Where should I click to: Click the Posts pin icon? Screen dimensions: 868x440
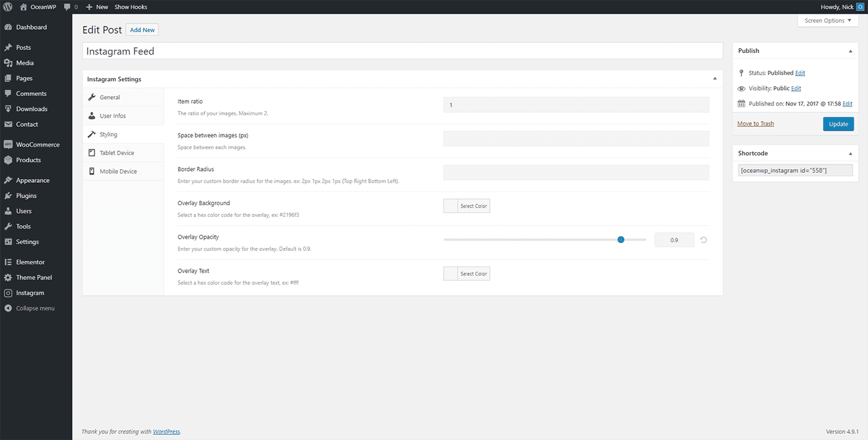(8, 48)
